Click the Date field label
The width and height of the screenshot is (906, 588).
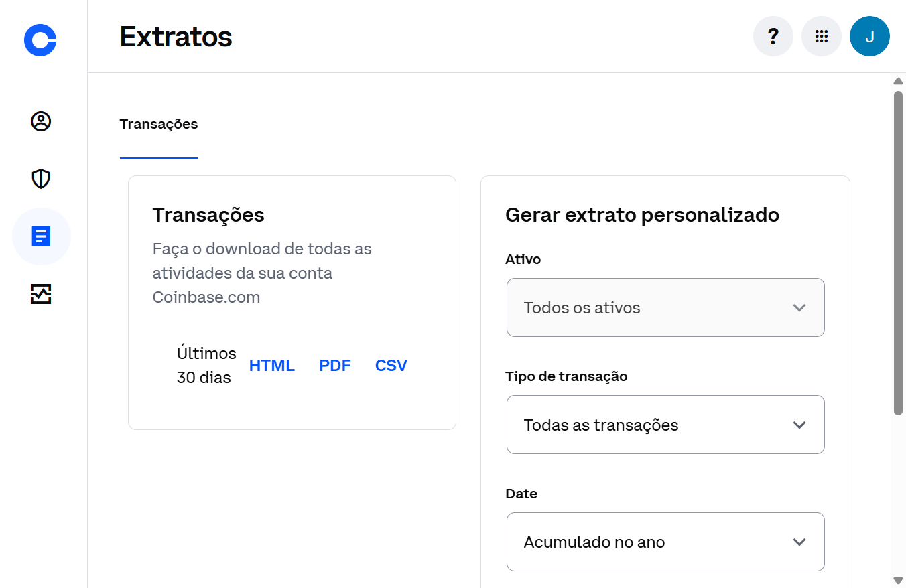[521, 494]
